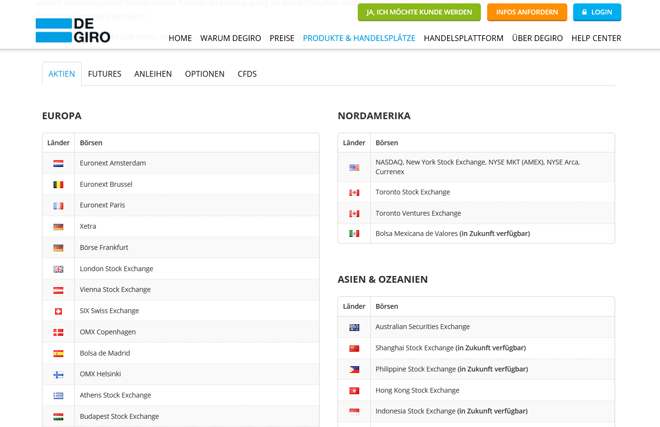Click the Denmark flag next to OMX Copenhagen
The width and height of the screenshot is (660, 427).
coord(59,332)
